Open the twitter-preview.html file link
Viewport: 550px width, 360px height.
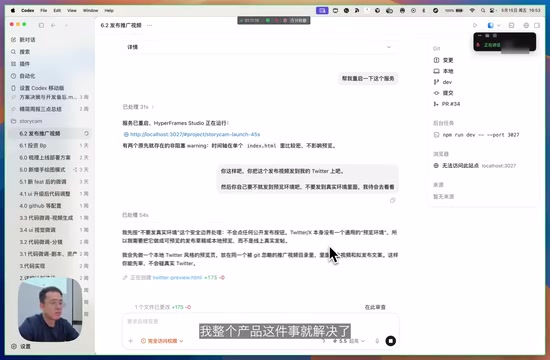click(177, 278)
